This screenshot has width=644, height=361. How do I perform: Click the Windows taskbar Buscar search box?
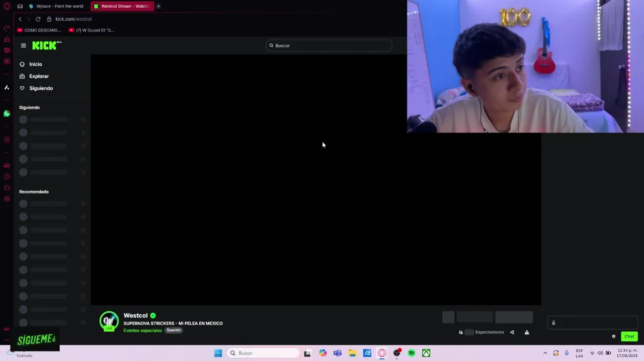coord(264,353)
